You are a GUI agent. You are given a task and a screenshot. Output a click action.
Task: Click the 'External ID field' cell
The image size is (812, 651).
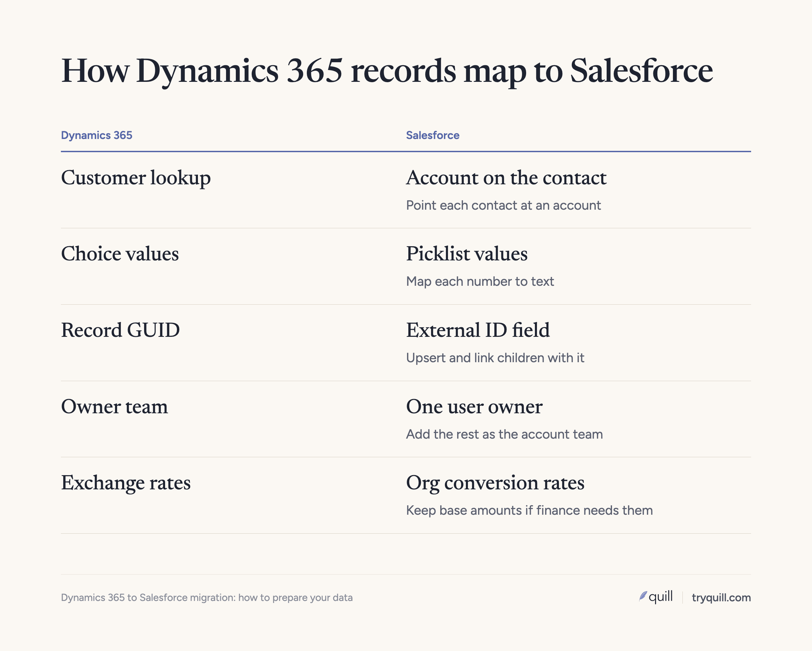478,330
